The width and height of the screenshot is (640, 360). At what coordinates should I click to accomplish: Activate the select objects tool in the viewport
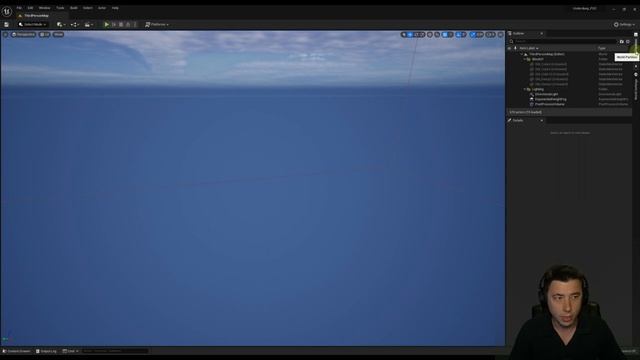tap(404, 35)
